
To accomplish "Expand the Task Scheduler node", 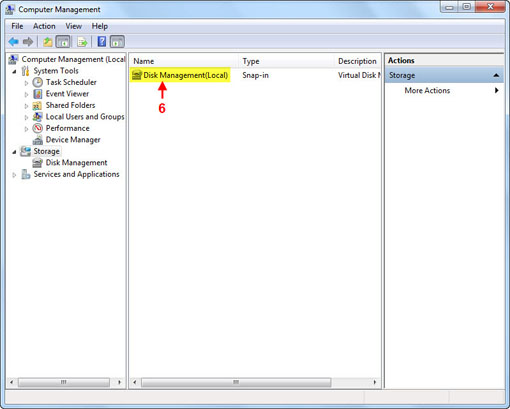I will coord(26,83).
